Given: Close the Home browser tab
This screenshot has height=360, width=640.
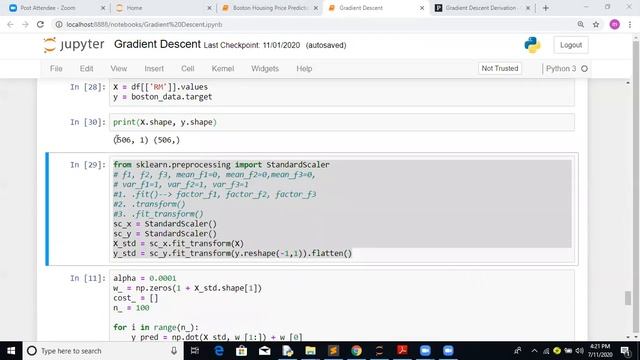Looking at the screenshot, I should [209, 8].
